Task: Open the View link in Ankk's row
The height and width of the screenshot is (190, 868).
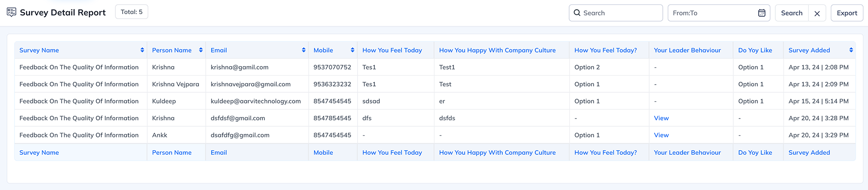Action: [661, 135]
